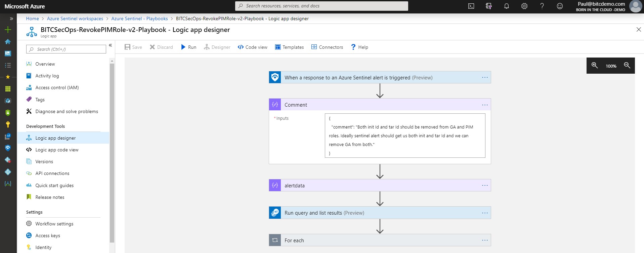Click the create a resource plus icon

pos(8,30)
